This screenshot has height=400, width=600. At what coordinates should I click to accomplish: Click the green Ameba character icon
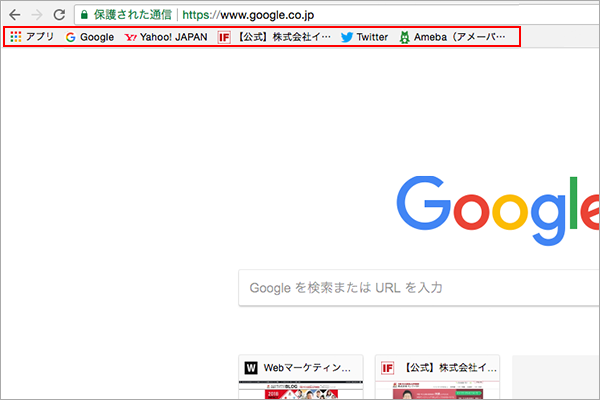[x=404, y=37]
